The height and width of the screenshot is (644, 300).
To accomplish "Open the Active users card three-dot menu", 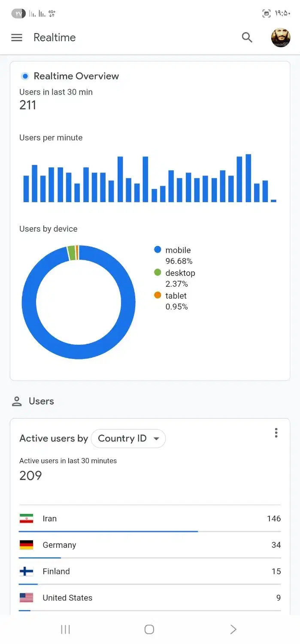I will click(x=276, y=433).
